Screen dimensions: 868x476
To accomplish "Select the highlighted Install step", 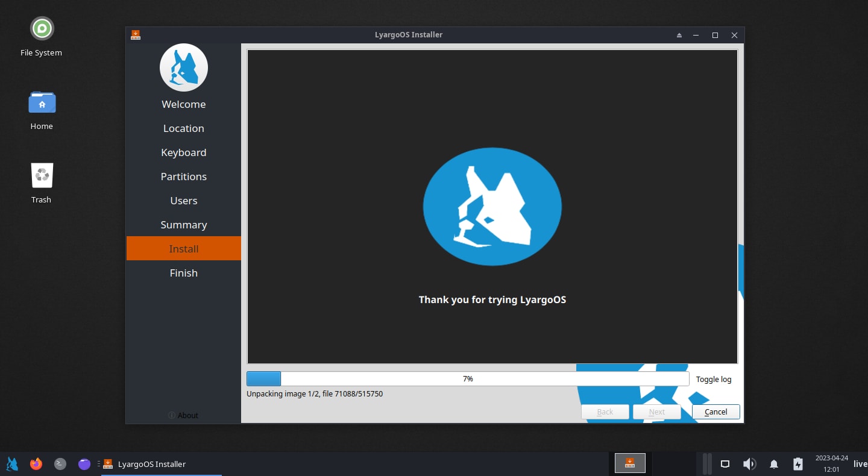I will click(184, 249).
